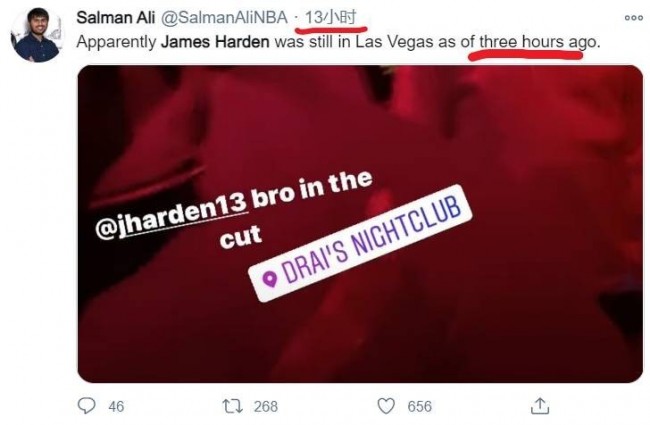Like the tweet with the heart icon
This screenshot has width=650, height=425.
tap(386, 406)
